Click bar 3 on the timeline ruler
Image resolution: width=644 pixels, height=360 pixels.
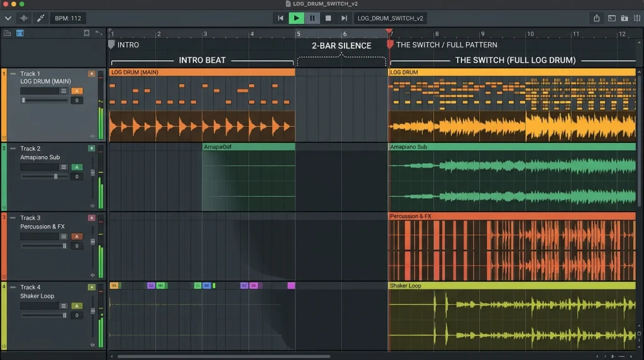[x=205, y=34]
